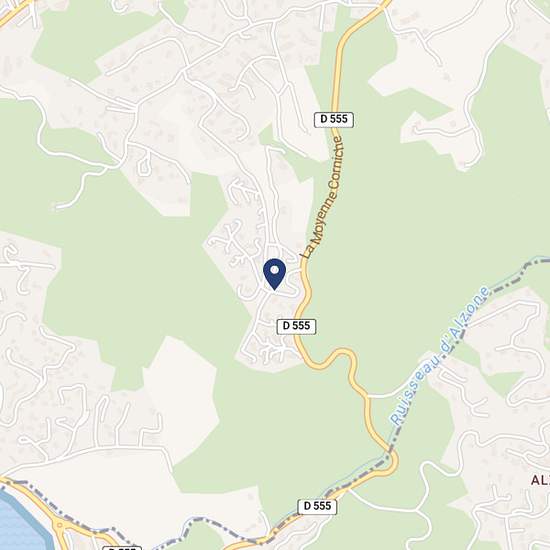550x550 pixels.
Task: Click the Ruisseau d'Alzone stream label
Action: (x=440, y=356)
